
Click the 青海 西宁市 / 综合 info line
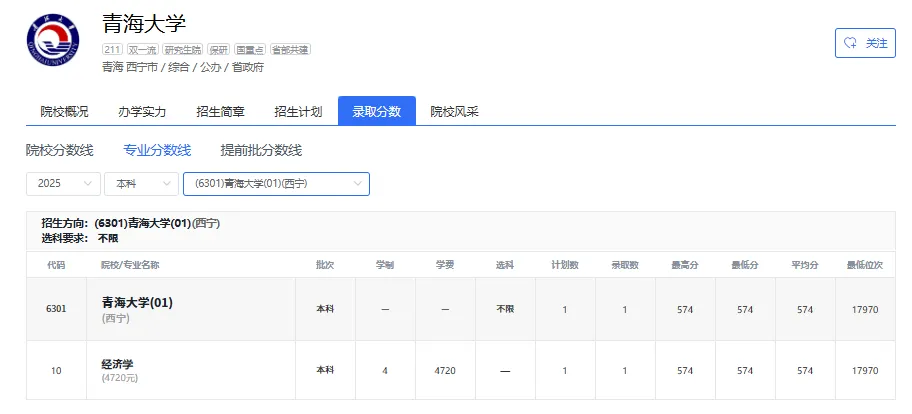pyautogui.click(x=183, y=67)
